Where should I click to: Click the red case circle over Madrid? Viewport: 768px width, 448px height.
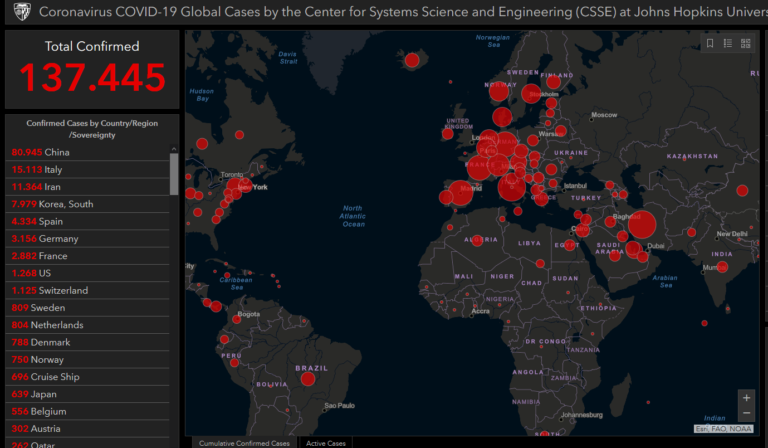460,192
